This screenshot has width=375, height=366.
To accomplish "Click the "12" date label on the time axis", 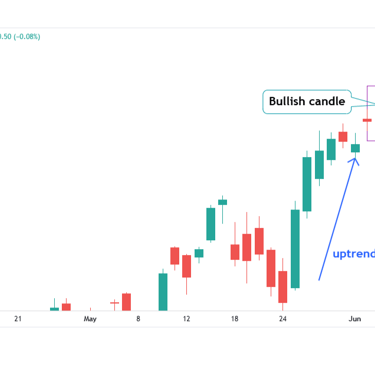I will point(186,319).
